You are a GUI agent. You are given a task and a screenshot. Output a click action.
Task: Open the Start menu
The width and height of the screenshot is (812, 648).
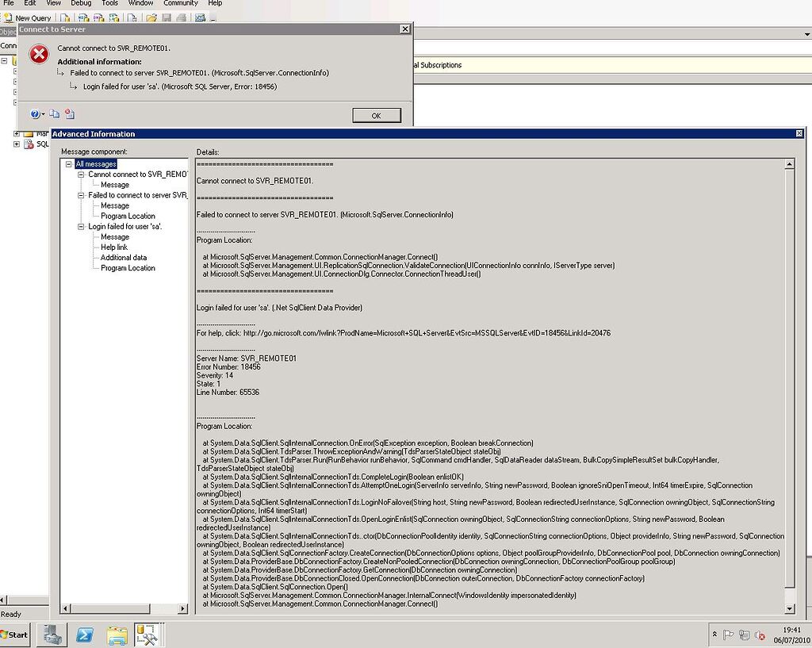14,635
